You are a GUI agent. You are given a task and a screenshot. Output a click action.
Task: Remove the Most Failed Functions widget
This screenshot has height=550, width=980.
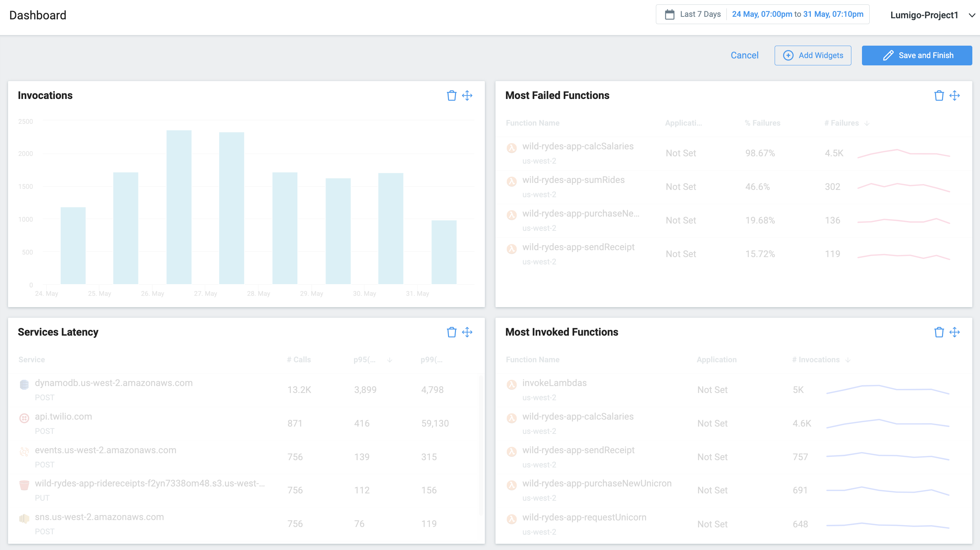939,95
